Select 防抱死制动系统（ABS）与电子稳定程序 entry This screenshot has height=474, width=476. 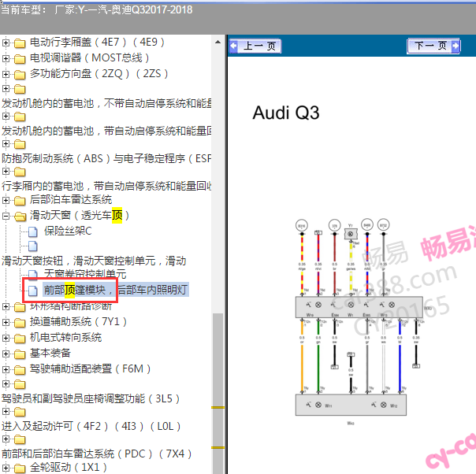click(x=106, y=158)
